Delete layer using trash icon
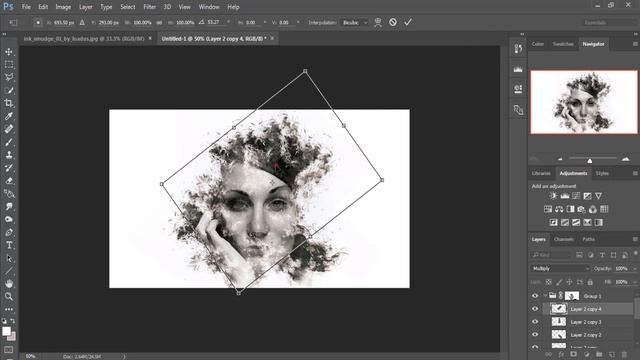The width and height of the screenshot is (640, 360). click(x=624, y=354)
